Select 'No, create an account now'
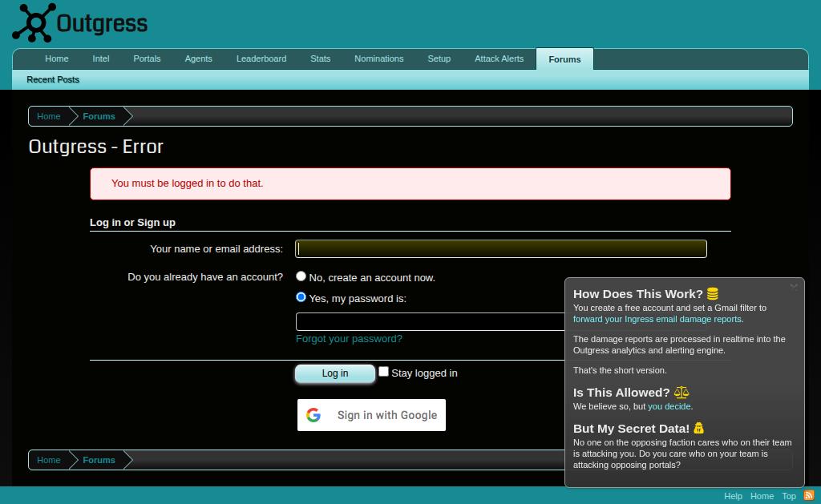The image size is (821, 504). (x=301, y=276)
